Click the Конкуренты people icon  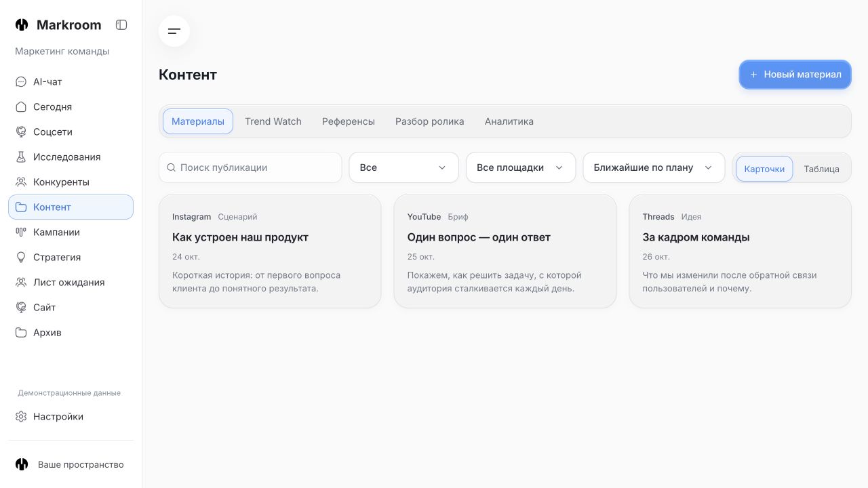[21, 182]
